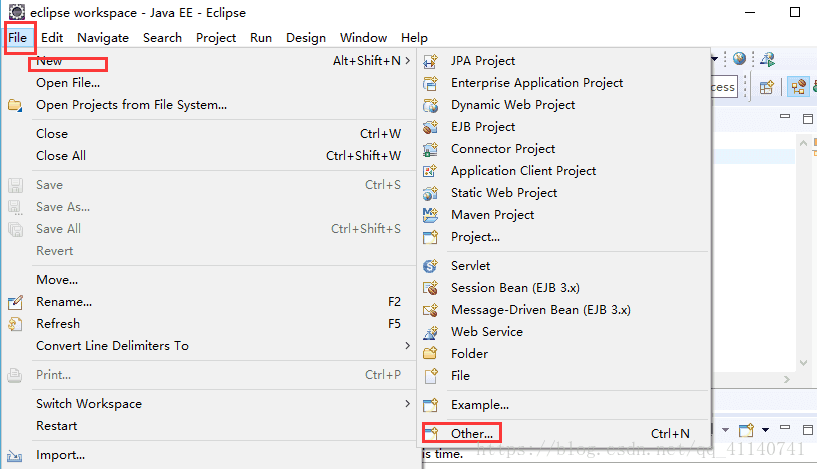Open the Web Browser globe toolbar icon
The width and height of the screenshot is (817, 469).
point(739,59)
